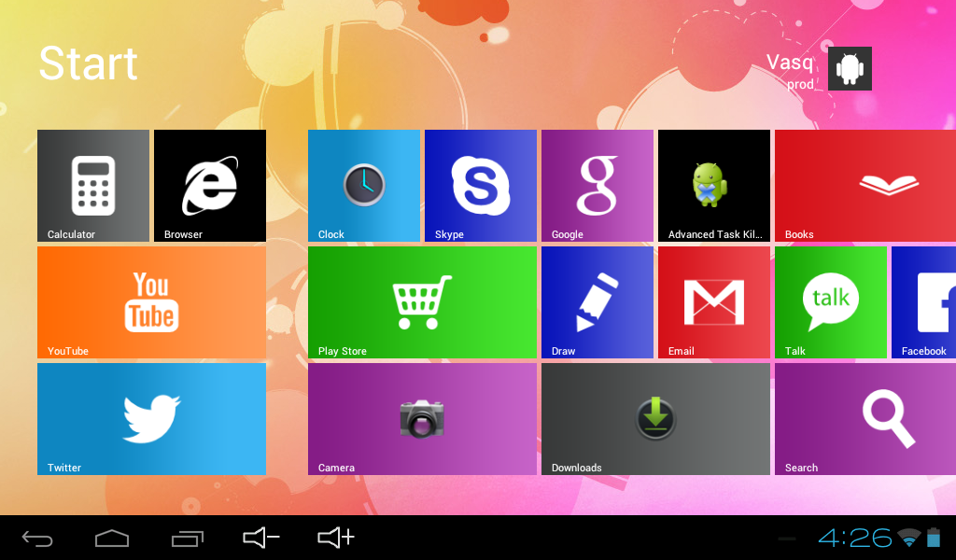Open the Books tile
The image size is (956, 560).
(x=865, y=185)
